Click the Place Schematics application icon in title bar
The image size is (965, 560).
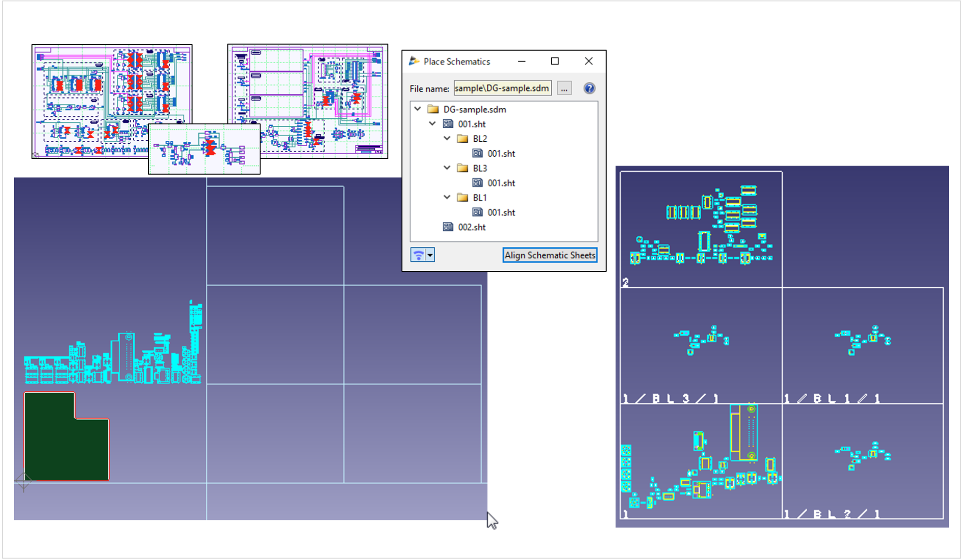[414, 61]
